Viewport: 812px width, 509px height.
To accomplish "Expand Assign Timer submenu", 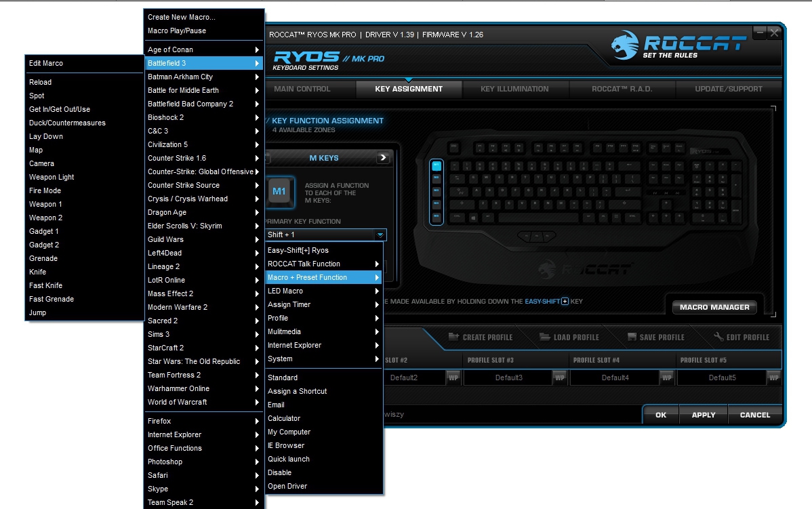I will pyautogui.click(x=324, y=304).
